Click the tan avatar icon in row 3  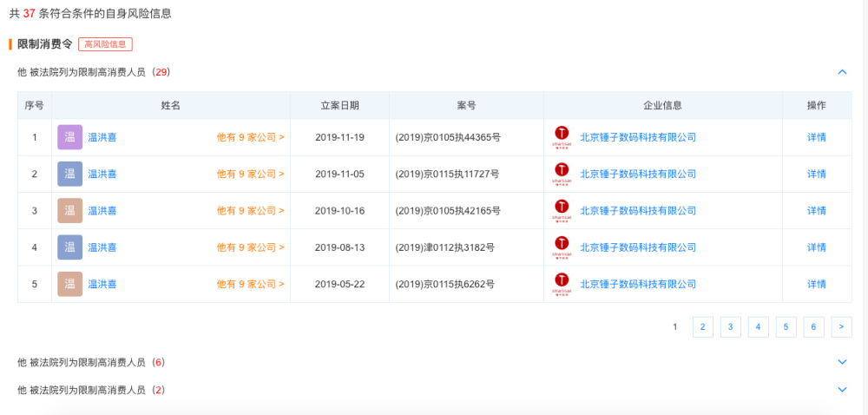(69, 211)
